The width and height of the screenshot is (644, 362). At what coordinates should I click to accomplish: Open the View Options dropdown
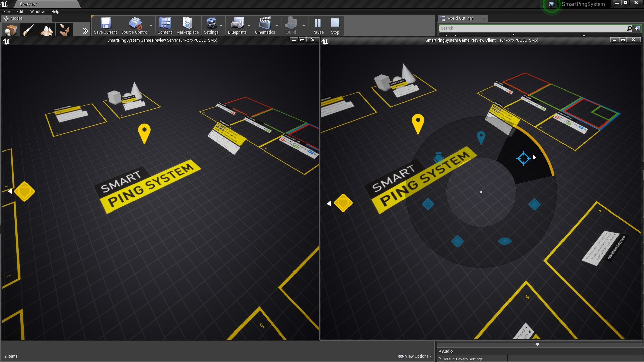tap(415, 356)
